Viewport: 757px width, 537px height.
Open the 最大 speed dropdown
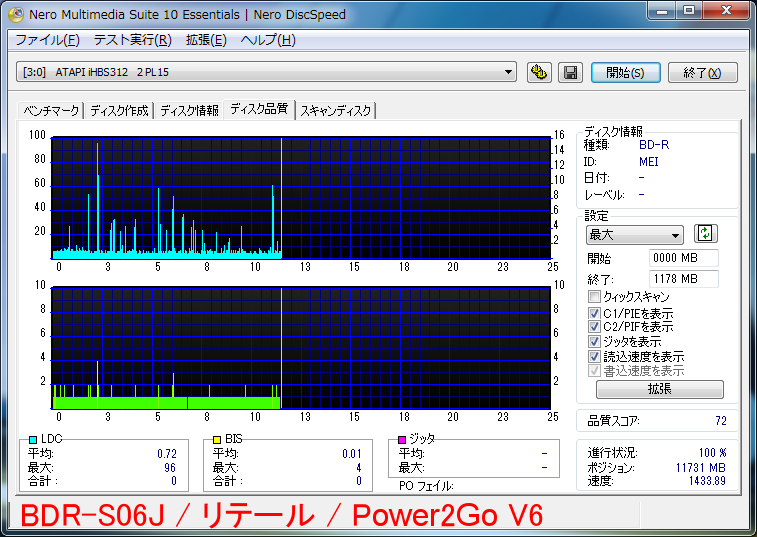pos(634,235)
